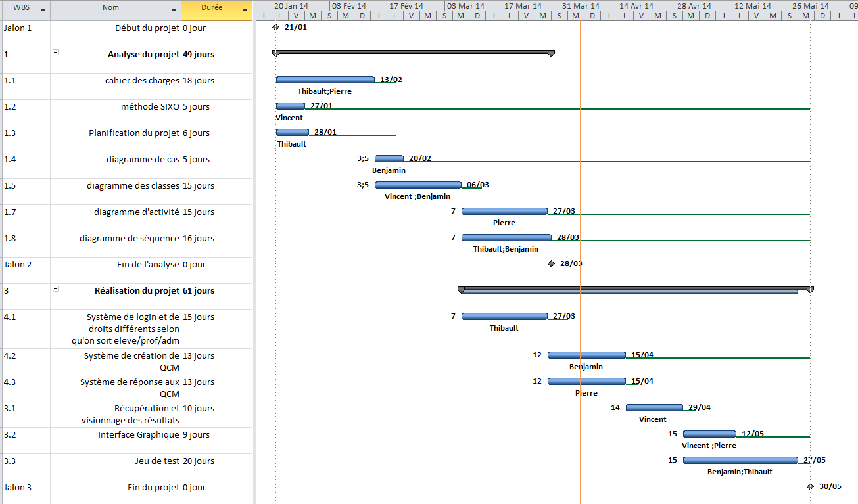Select the Durée column header

point(211,9)
